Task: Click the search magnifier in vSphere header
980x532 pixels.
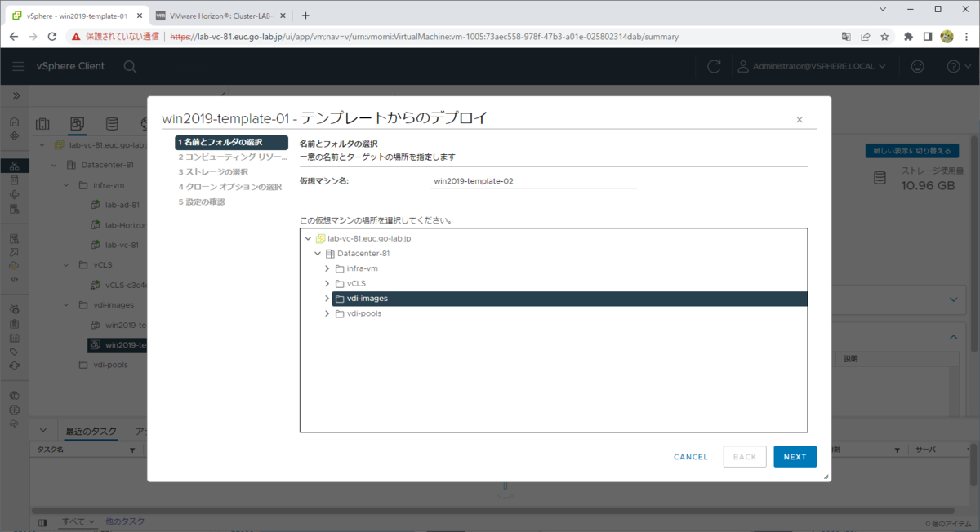Action: [130, 67]
